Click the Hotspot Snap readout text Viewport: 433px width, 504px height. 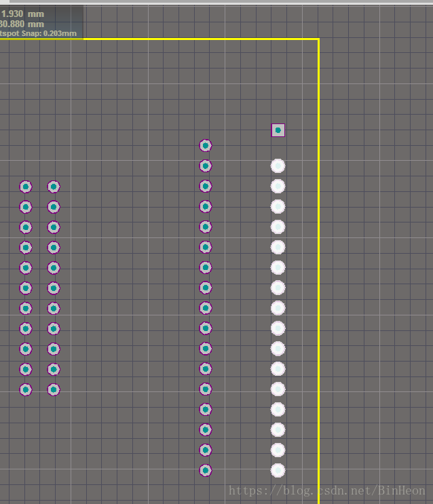[x=38, y=33]
